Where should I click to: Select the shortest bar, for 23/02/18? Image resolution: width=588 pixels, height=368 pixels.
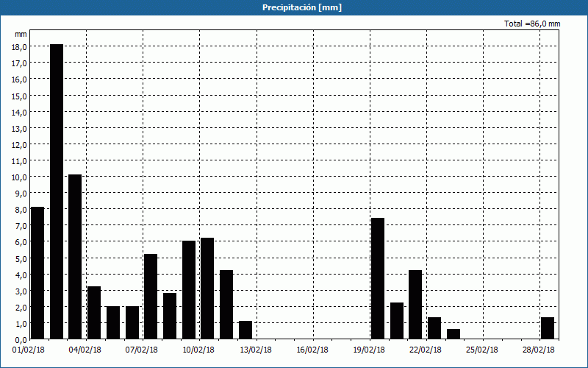[x=453, y=334]
